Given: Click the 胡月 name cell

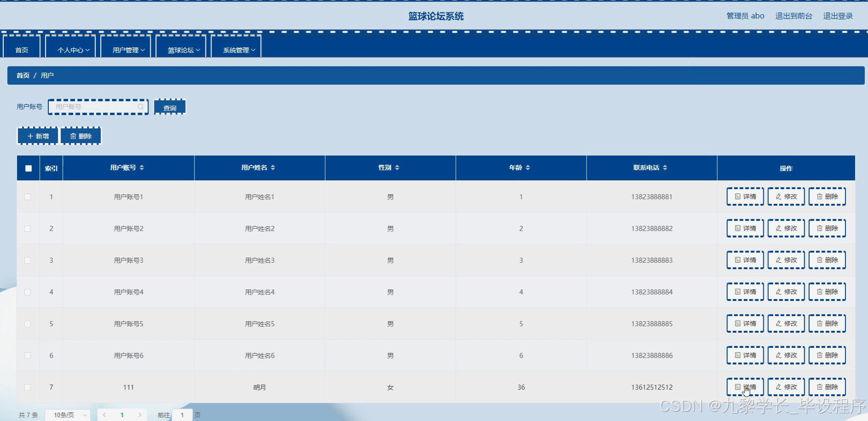Looking at the screenshot, I should [259, 387].
